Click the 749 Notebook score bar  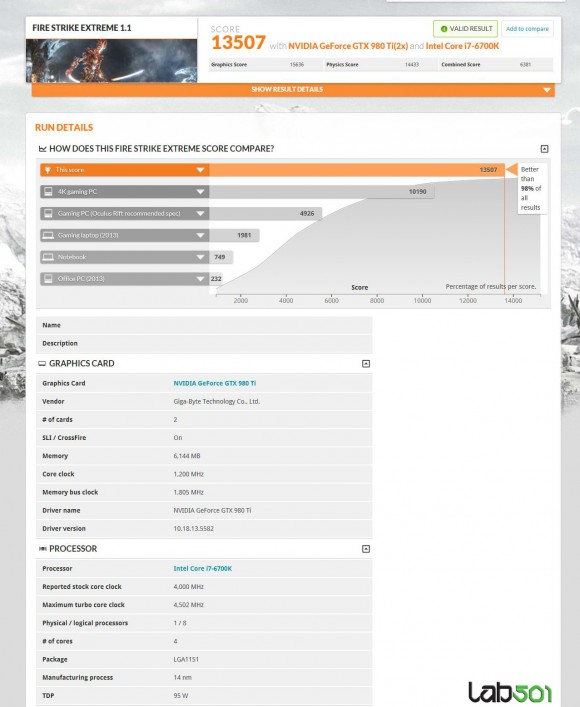[221, 257]
